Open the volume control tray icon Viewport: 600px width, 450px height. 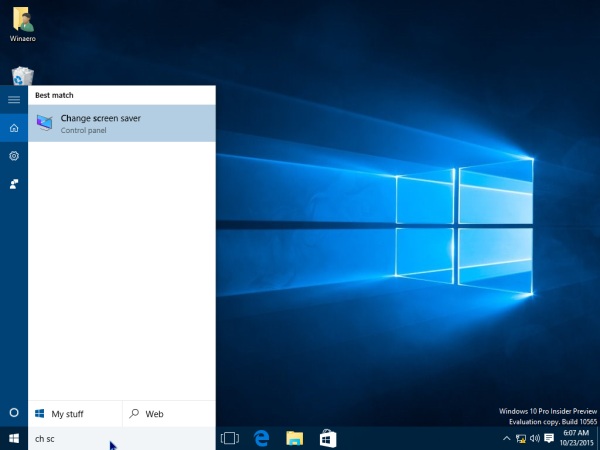[x=535, y=439]
